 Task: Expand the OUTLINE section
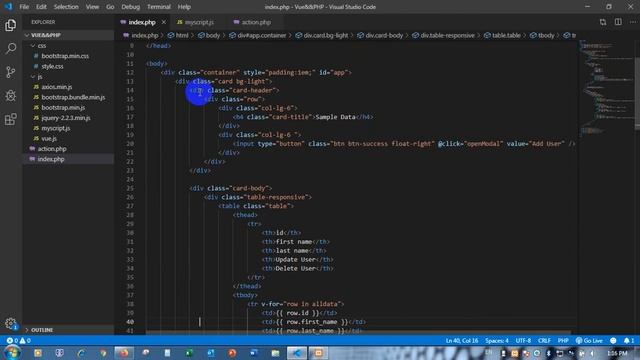tap(68, 330)
